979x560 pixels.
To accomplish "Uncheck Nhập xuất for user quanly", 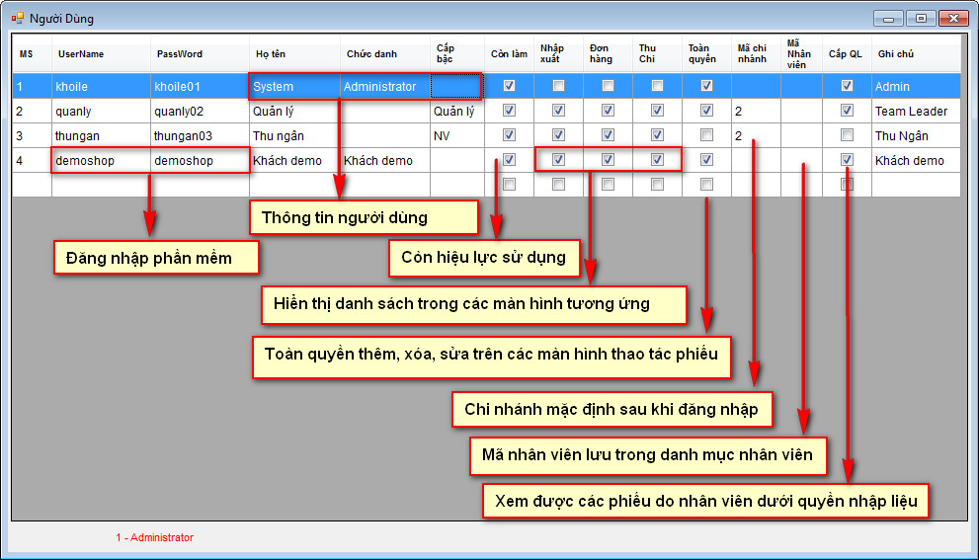I will 558,111.
